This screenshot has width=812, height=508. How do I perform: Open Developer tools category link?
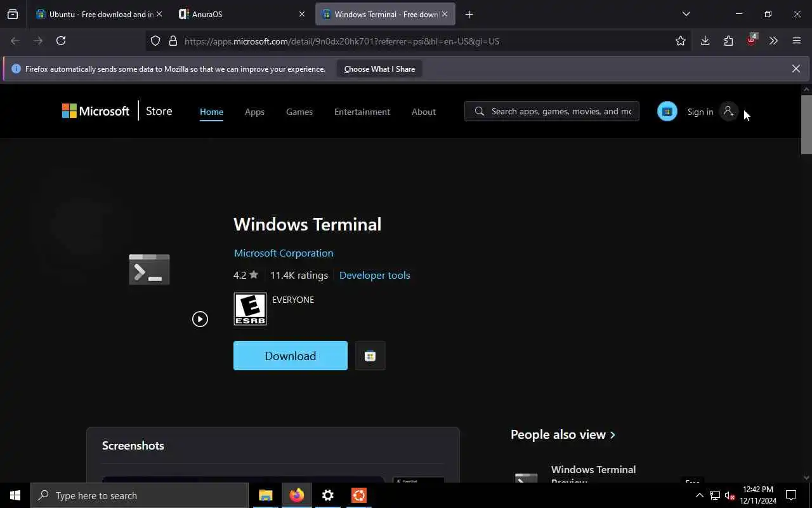click(x=374, y=275)
